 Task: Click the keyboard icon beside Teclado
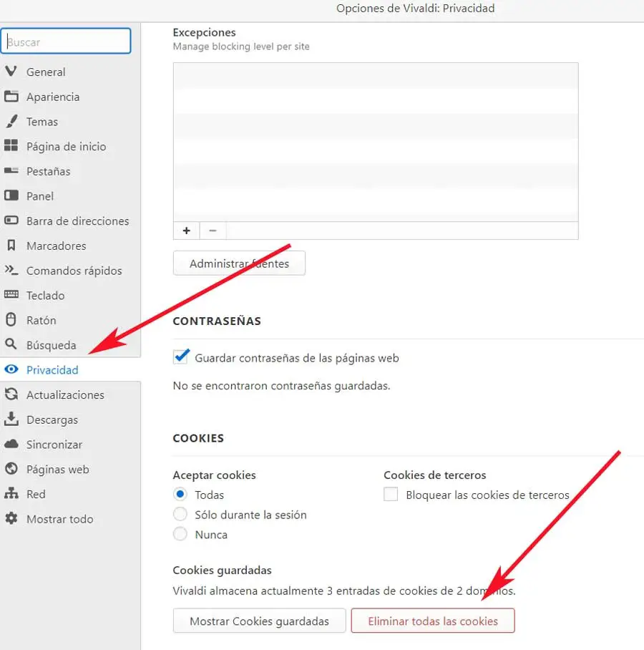11,294
